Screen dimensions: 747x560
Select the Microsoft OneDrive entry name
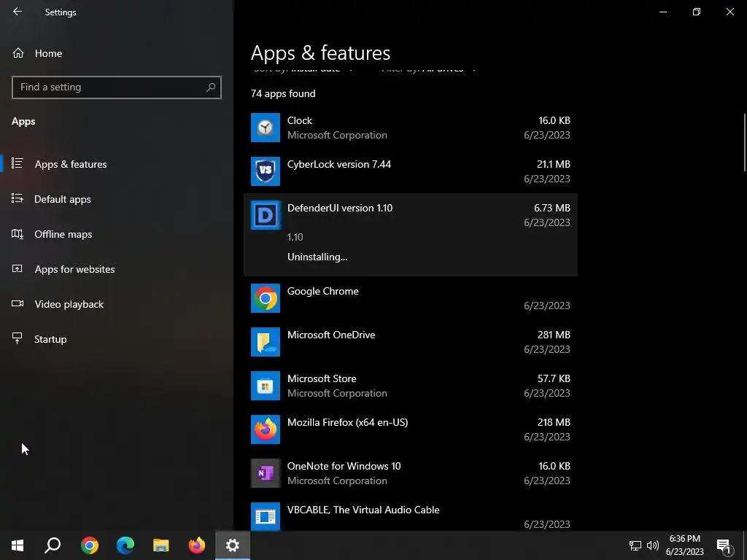coord(331,335)
